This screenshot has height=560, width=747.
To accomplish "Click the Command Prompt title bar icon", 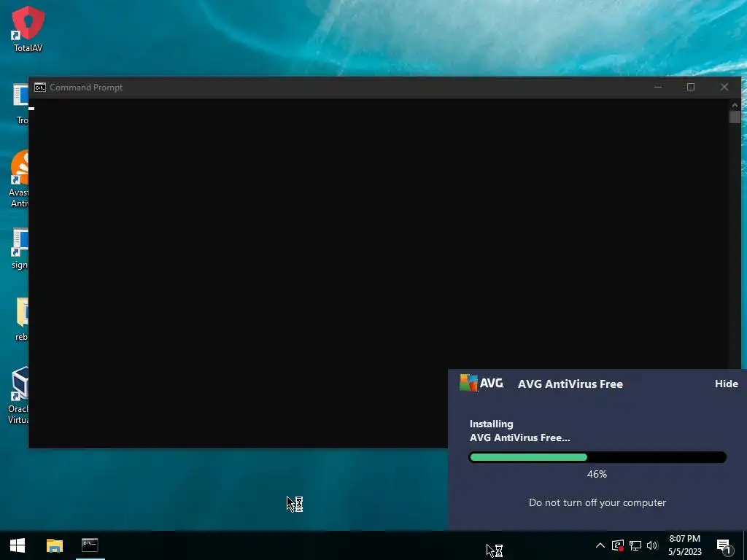I will [x=40, y=87].
